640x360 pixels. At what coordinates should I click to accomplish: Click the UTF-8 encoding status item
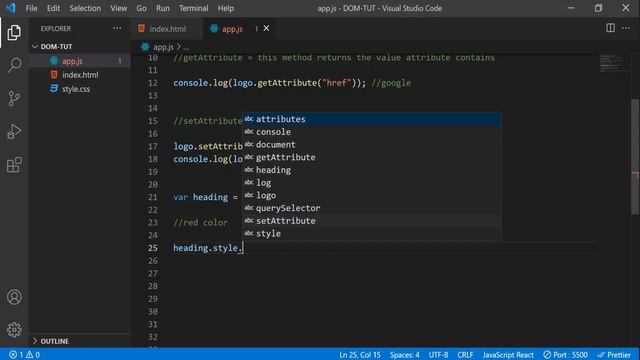[x=438, y=354]
